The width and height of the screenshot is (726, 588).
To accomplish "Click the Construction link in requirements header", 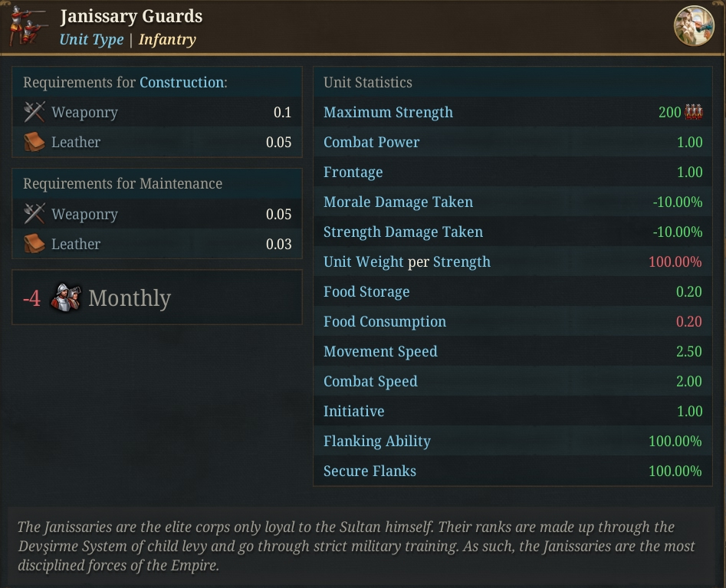I will tap(182, 83).
